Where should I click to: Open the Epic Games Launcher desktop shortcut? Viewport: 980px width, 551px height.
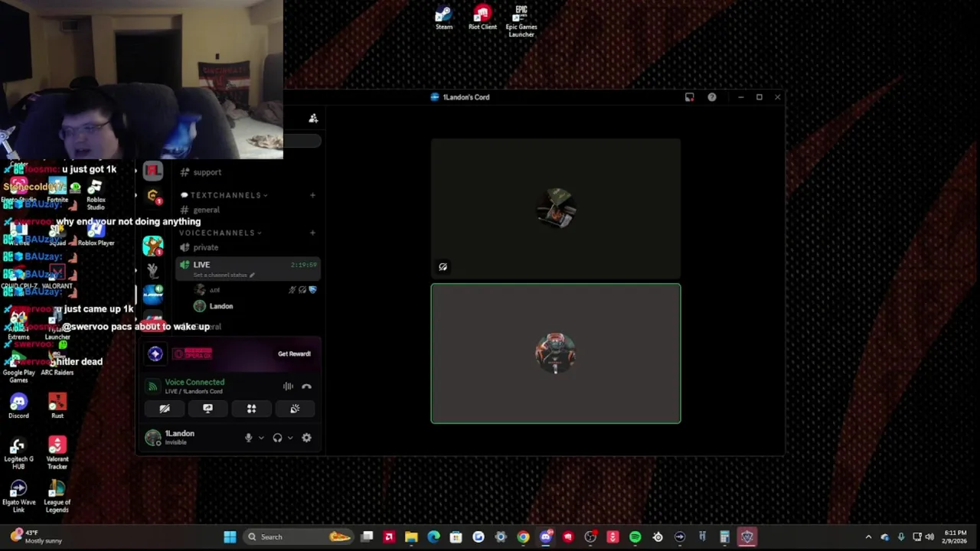[521, 21]
